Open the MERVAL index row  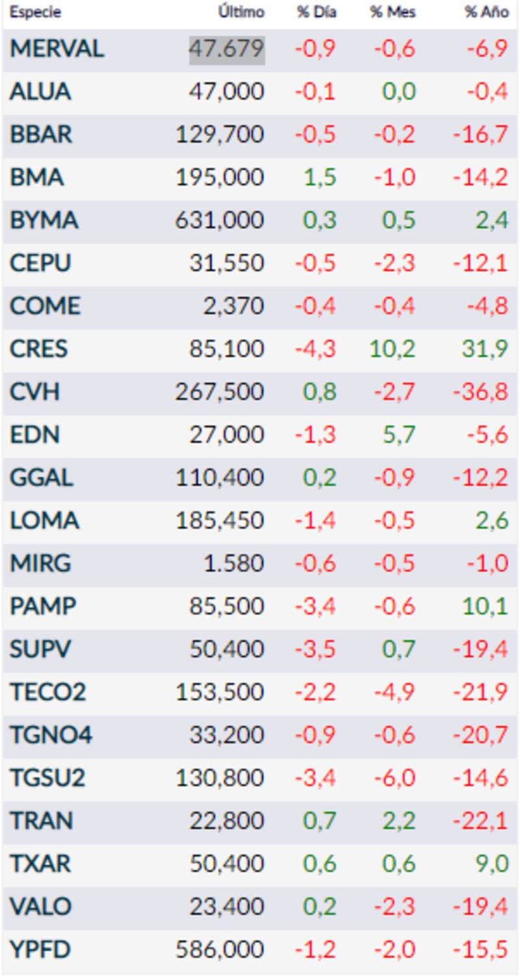pyautogui.click(x=57, y=49)
